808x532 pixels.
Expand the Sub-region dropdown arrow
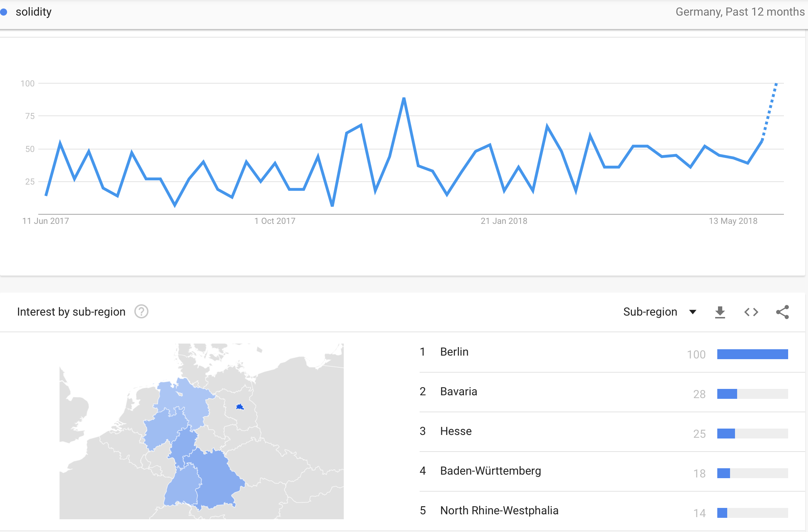[x=692, y=312]
